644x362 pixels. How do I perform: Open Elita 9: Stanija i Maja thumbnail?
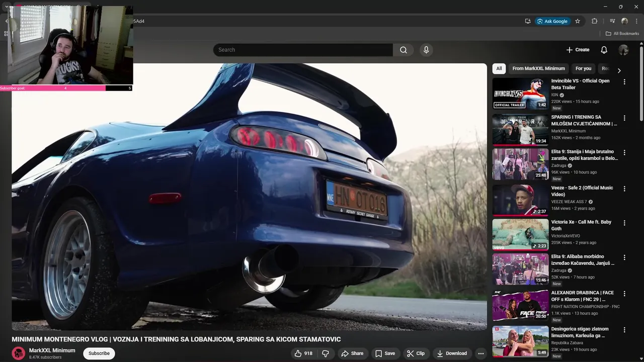click(520, 164)
